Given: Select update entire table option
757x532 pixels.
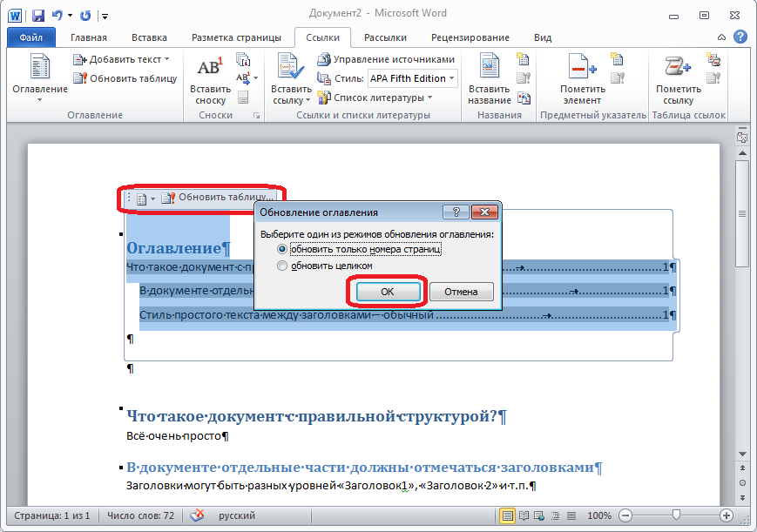Looking at the screenshot, I should click(281, 266).
